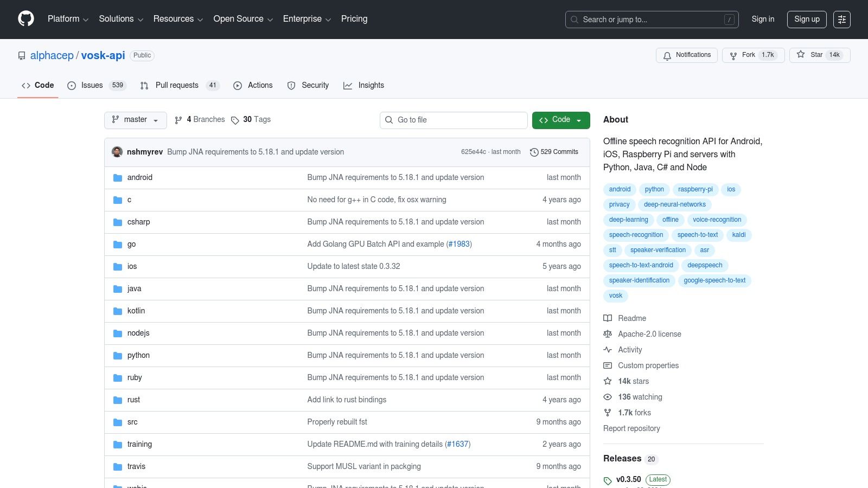868x488 pixels.
Task: Click the eye icon next to 136 watching
Action: point(608,397)
